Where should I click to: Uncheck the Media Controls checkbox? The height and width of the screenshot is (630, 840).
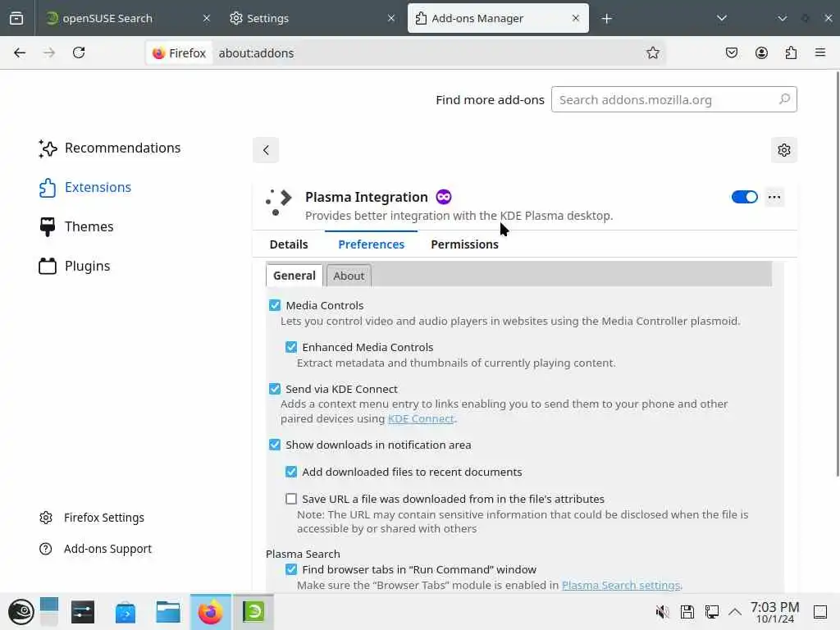275,305
